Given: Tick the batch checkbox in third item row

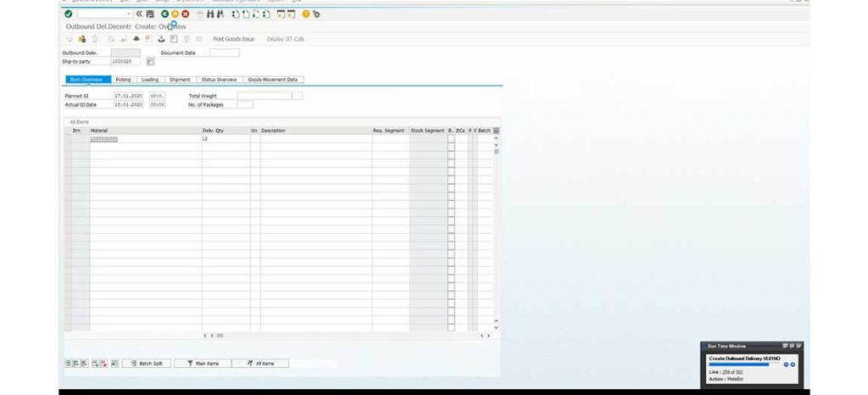Looking at the screenshot, I should (451, 154).
